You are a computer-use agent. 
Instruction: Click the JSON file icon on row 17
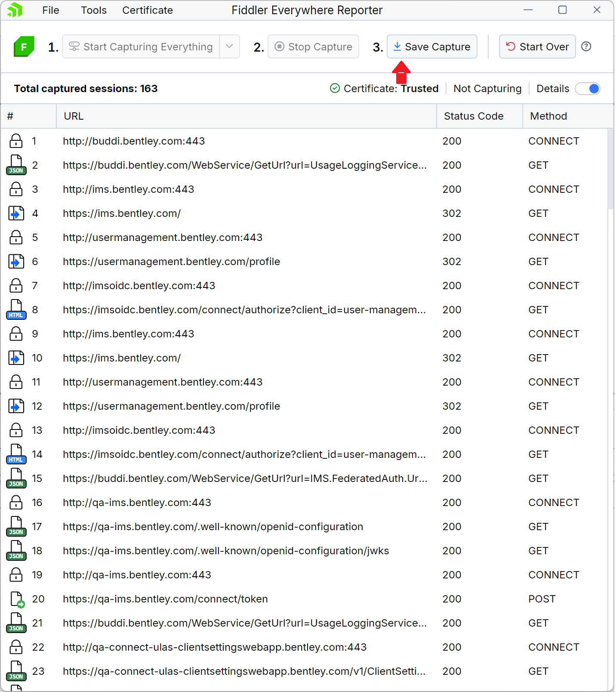point(16,526)
